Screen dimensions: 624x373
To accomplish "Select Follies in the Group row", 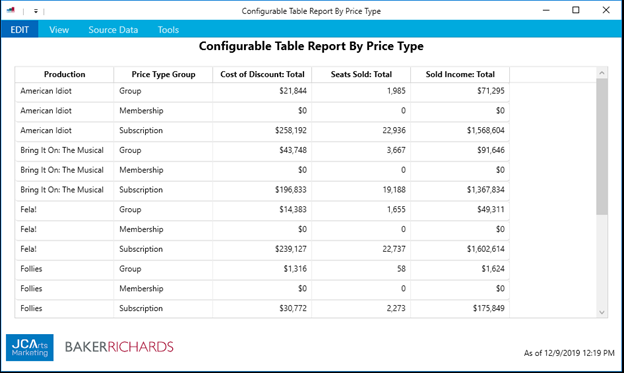I will pyautogui.click(x=31, y=269).
